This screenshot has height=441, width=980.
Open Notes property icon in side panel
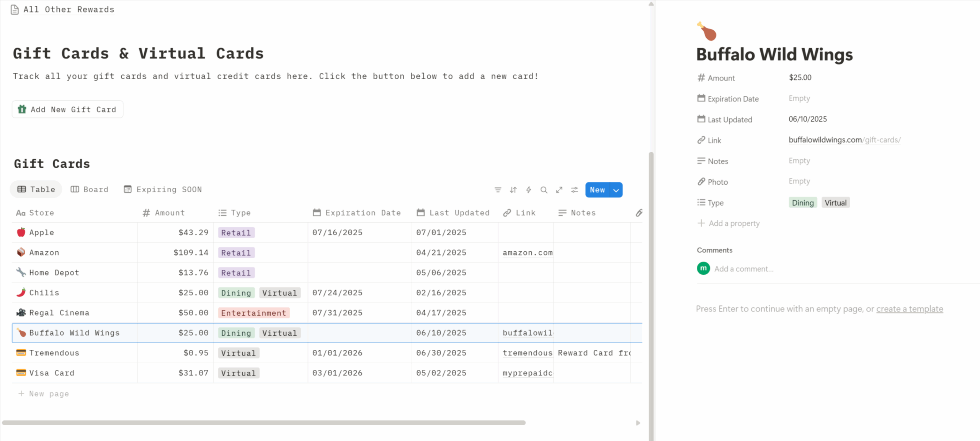[701, 161]
